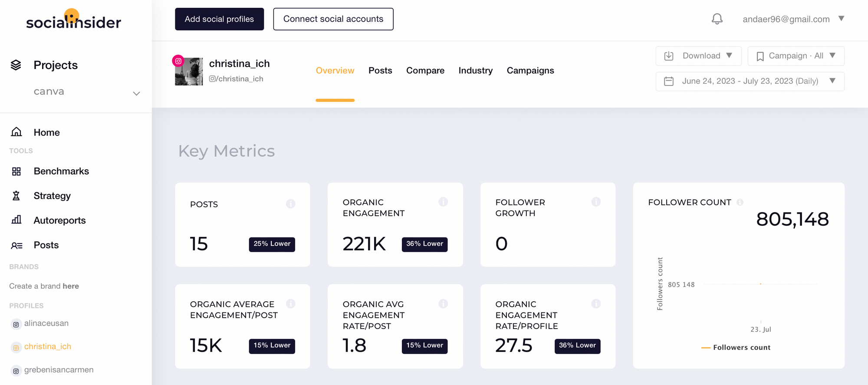Click Instagram icon next to alinaceusan
Image resolution: width=868 pixels, height=385 pixels.
click(16, 324)
